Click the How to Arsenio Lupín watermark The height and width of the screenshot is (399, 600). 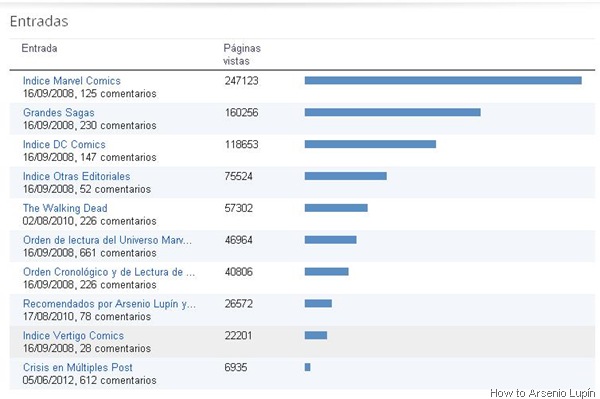click(543, 393)
